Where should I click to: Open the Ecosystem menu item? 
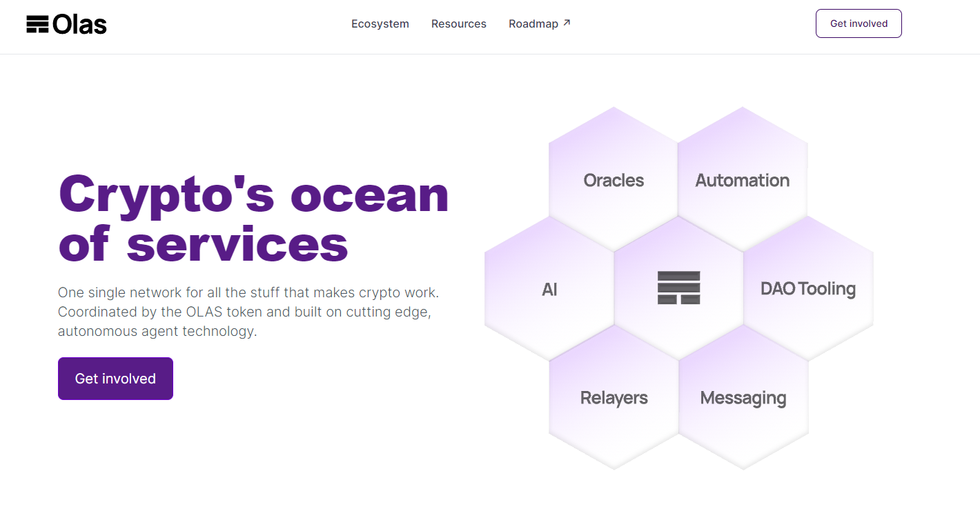pos(380,23)
